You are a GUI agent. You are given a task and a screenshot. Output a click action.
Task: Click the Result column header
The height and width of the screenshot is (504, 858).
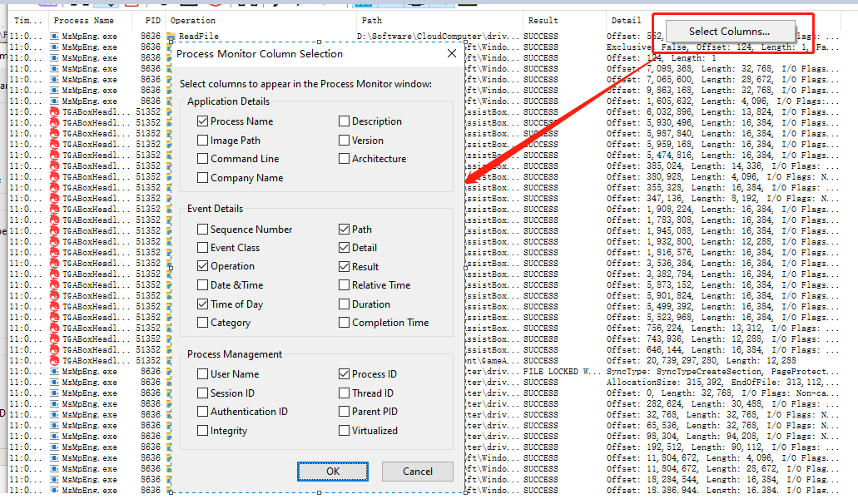(x=544, y=20)
